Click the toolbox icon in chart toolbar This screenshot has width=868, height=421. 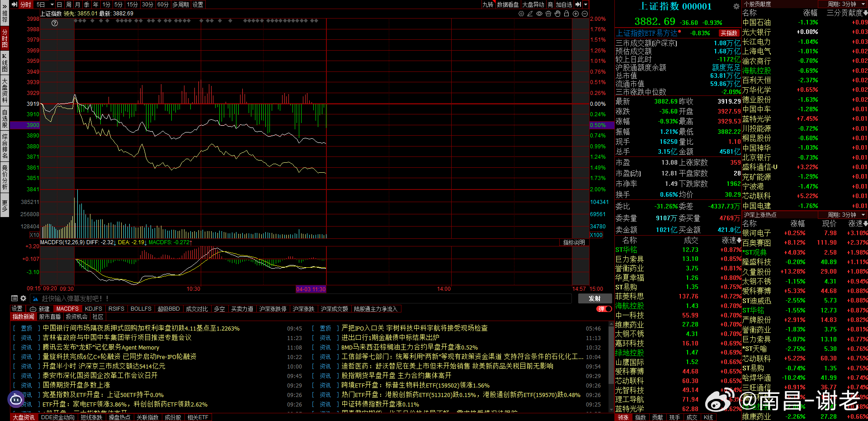pos(548,14)
